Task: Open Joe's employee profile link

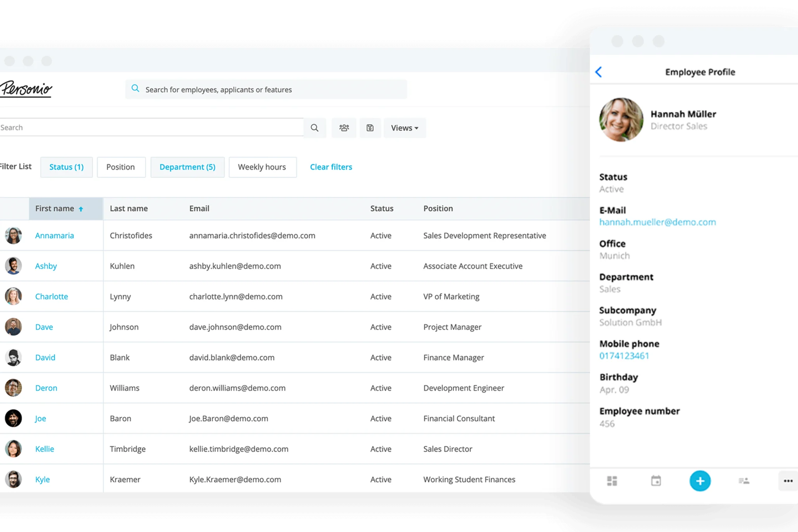Action: pyautogui.click(x=41, y=419)
